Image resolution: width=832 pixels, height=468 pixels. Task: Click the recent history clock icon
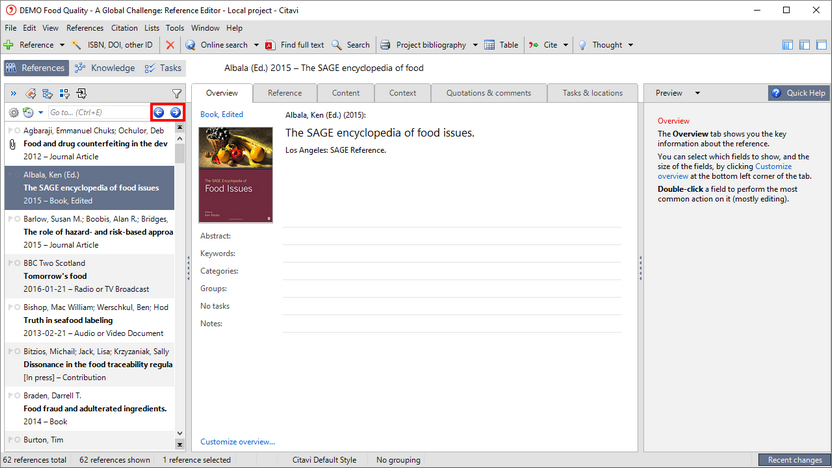click(x=28, y=112)
